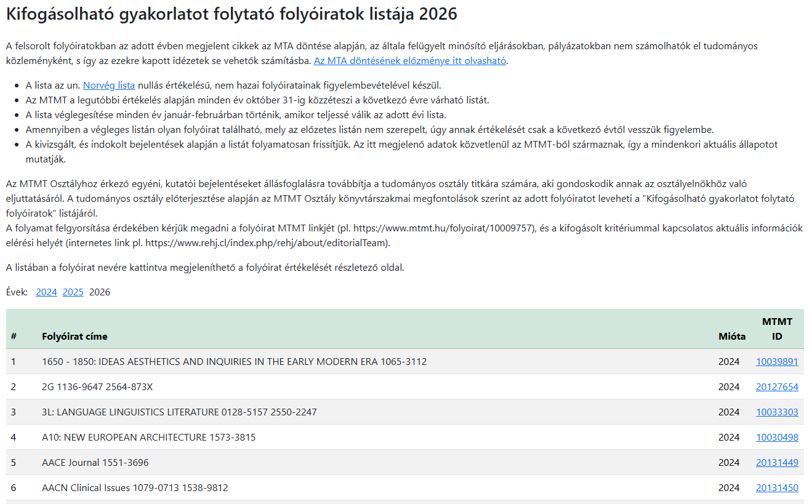Viewport: 812px width, 504px height.
Task: Open MTMT ID 20131449 link
Action: [777, 462]
